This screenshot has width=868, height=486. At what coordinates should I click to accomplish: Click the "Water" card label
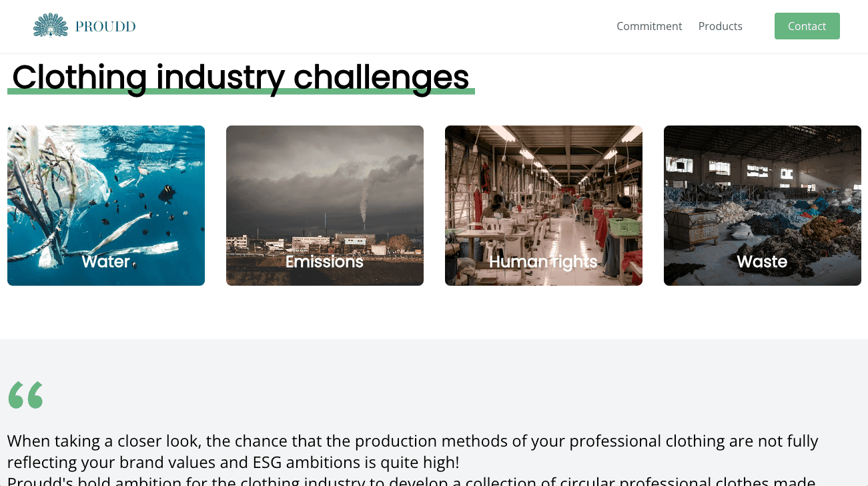click(x=106, y=262)
